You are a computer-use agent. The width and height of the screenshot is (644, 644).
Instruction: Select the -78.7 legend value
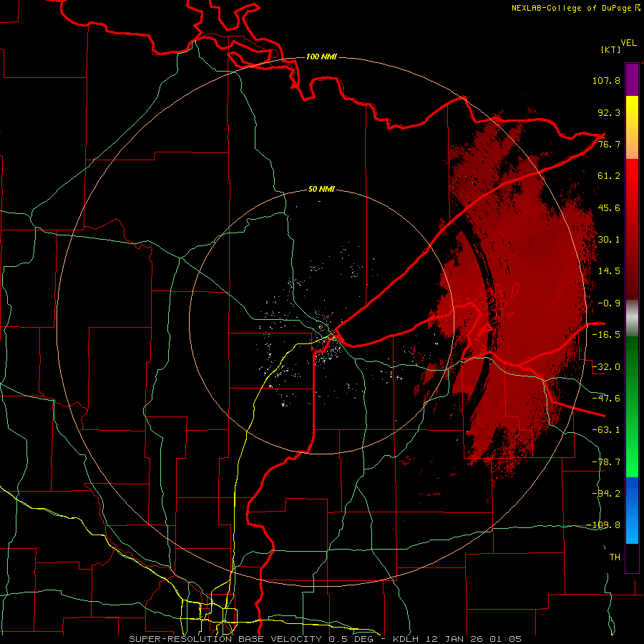(x=606, y=462)
